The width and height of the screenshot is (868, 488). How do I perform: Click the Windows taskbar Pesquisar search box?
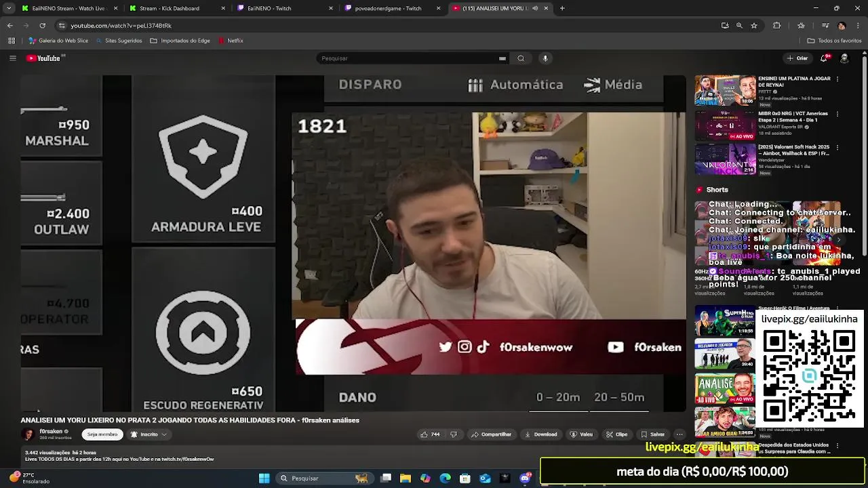pyautogui.click(x=324, y=479)
